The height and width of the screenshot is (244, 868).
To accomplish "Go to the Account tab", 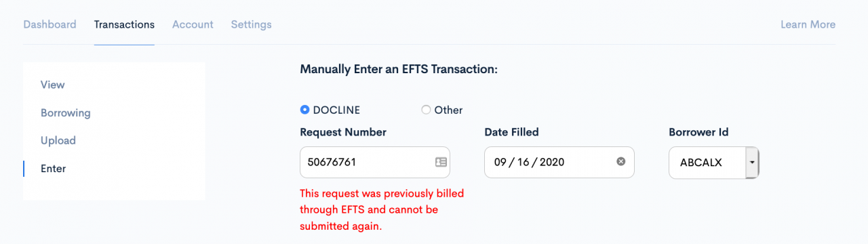I will (193, 24).
